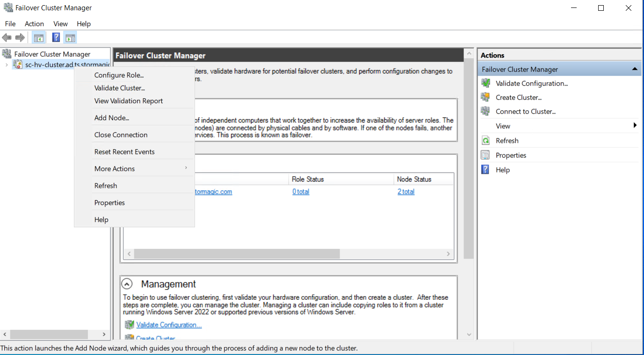Click Refresh in the Actions pane
Viewport: 644px width, 355px height.
coord(507,140)
